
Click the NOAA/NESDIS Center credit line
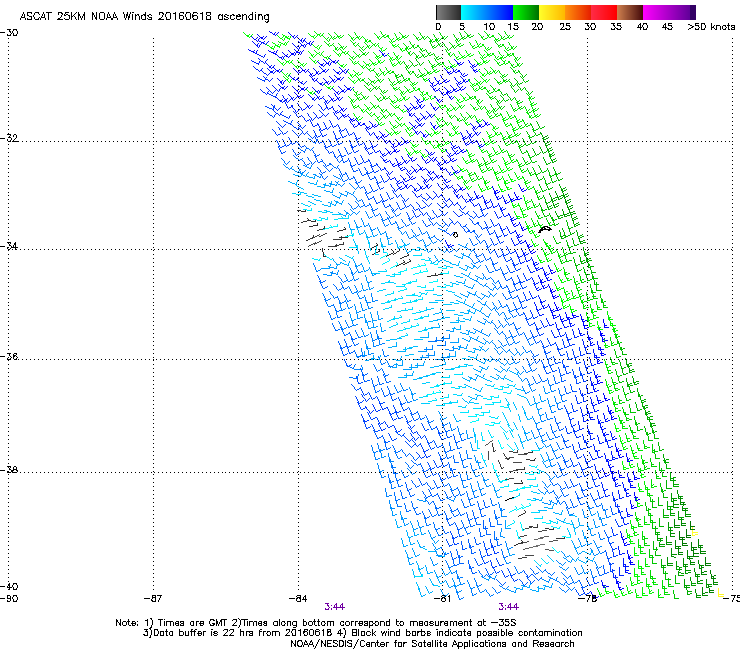point(432,644)
